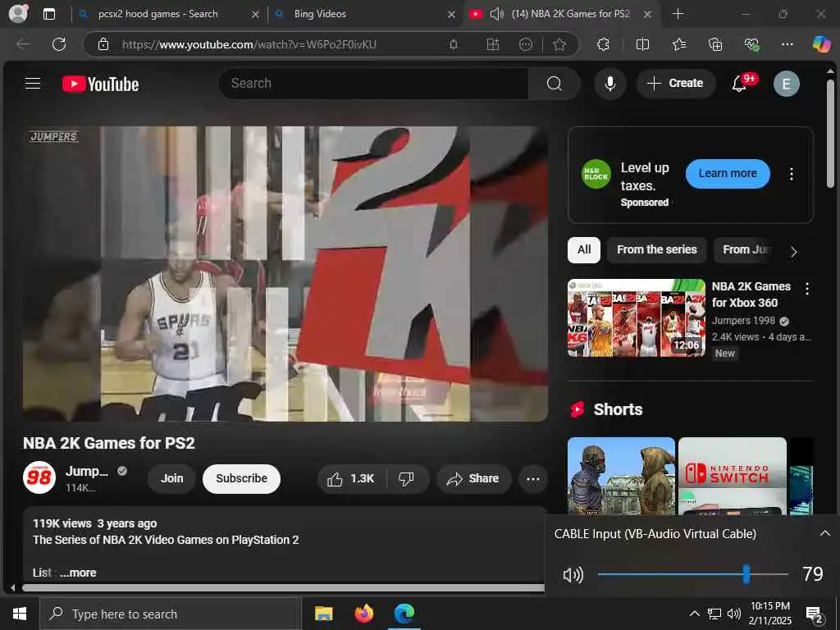Open browser essentials heart icon
This screenshot has width=840, height=630.
click(751, 44)
